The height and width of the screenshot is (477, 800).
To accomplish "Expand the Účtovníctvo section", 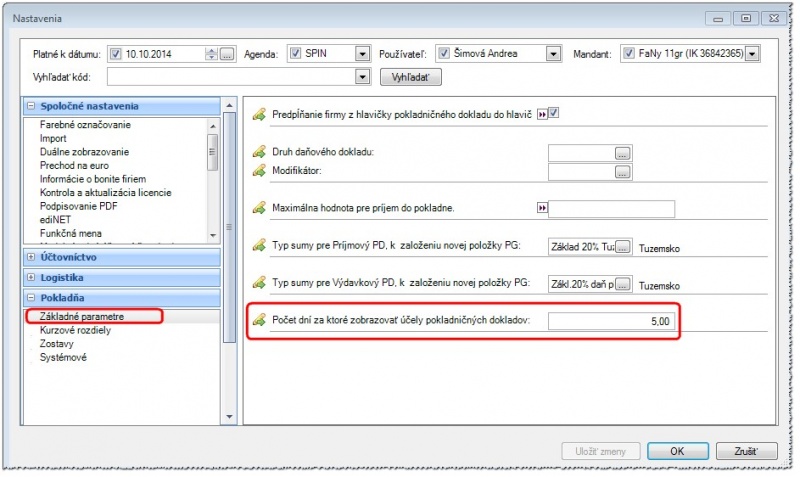I will pyautogui.click(x=31, y=257).
